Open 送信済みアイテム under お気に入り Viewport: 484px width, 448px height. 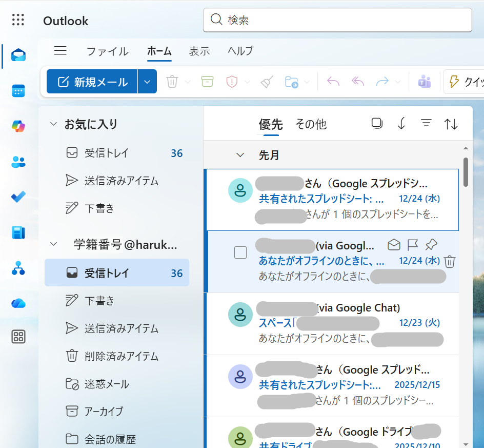[117, 181]
